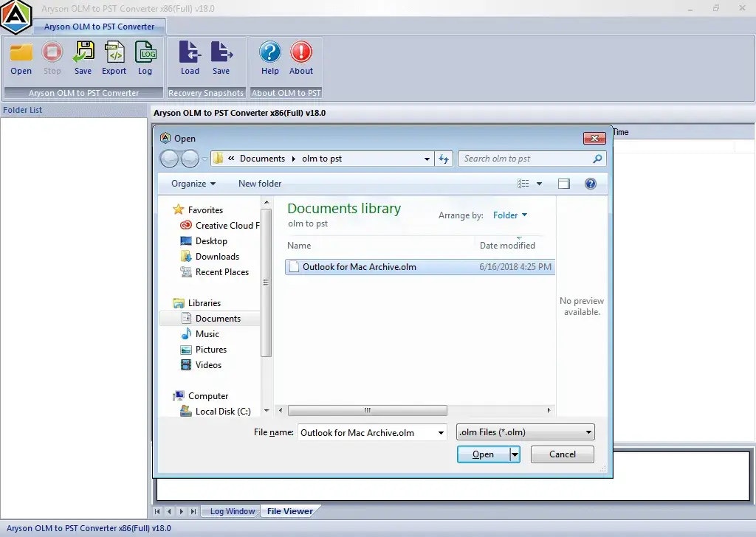Click the olm to pst breadcrumb
This screenshot has width=756, height=537.
[x=322, y=159]
